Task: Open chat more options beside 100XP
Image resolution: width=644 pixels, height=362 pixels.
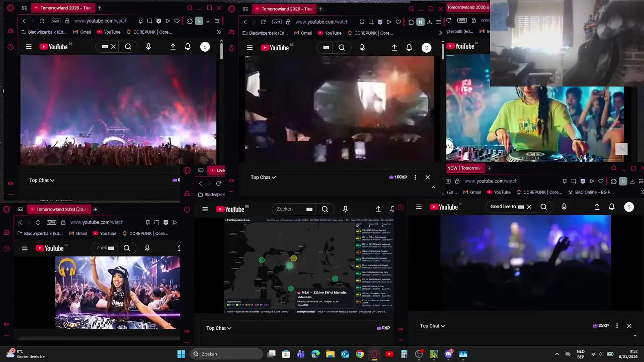Action: coord(415,177)
